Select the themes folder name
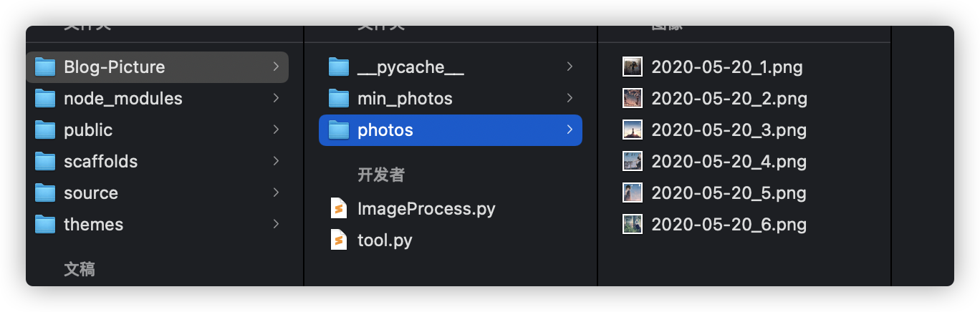This screenshot has width=980, height=312. click(x=93, y=225)
